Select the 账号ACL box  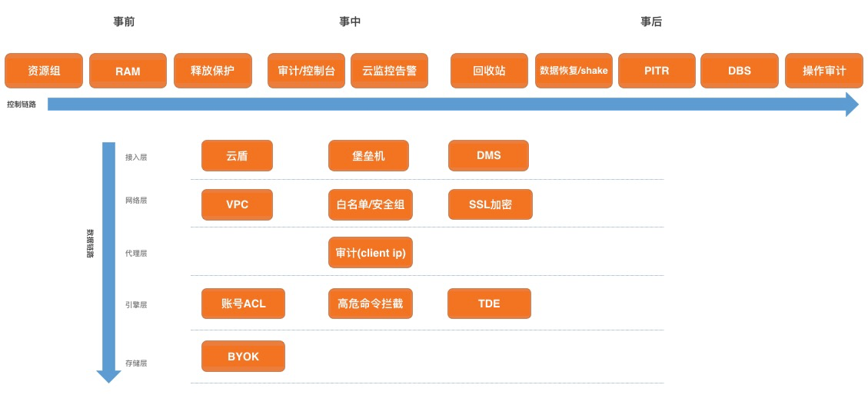243,304
